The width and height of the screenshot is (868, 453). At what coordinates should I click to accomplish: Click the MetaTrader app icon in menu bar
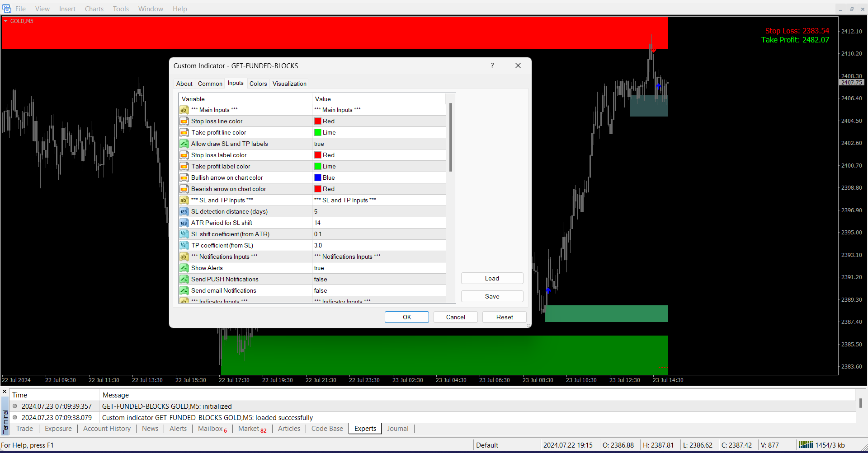(7, 9)
